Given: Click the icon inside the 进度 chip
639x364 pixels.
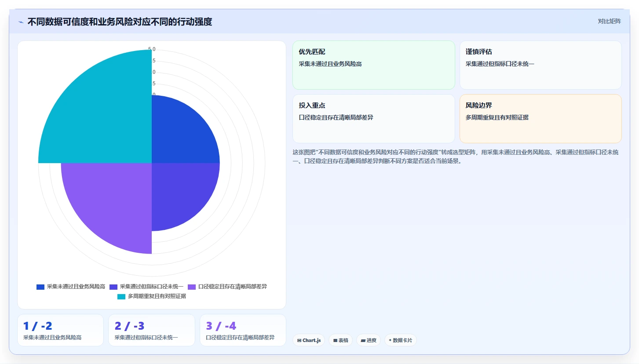Looking at the screenshot, I should click(x=363, y=340).
